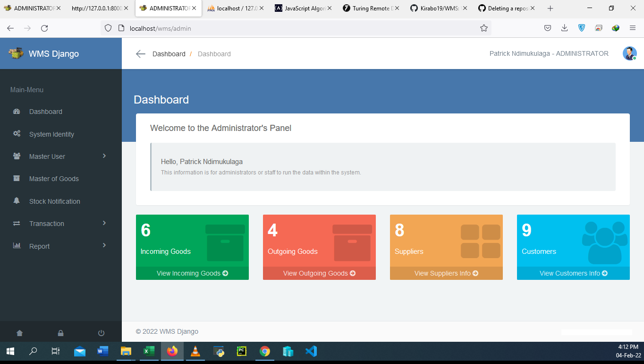Switch to the Kirabo19/WMS GitHub tab
Image resolution: width=644 pixels, height=364 pixels.
tap(439, 9)
